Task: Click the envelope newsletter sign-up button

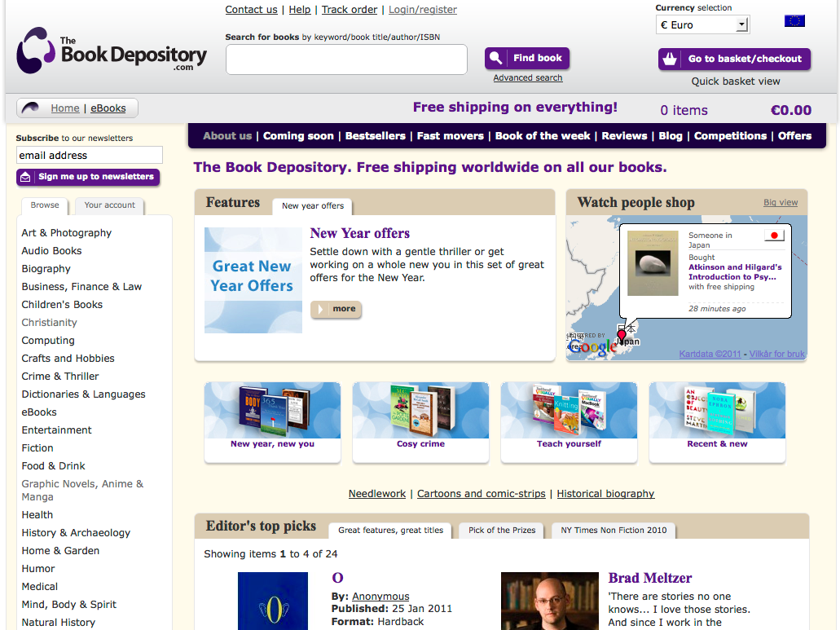Action: click(88, 177)
